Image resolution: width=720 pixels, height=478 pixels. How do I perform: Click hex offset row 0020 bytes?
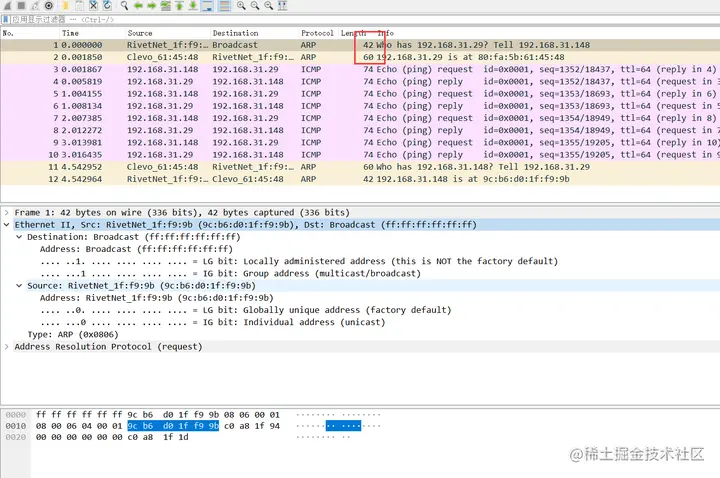[112, 437]
